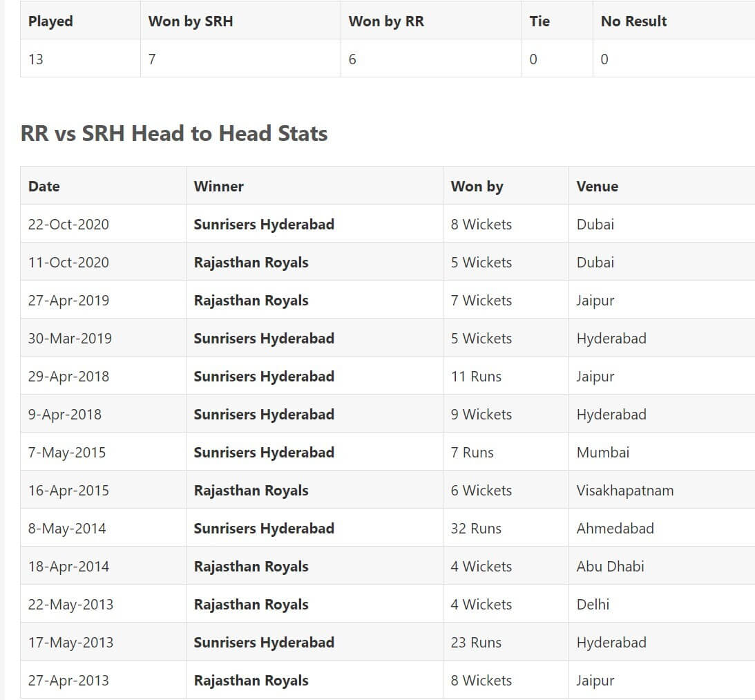Screen dimensions: 755x700
Task: Select the date 7-May-2015
Action: (x=66, y=453)
